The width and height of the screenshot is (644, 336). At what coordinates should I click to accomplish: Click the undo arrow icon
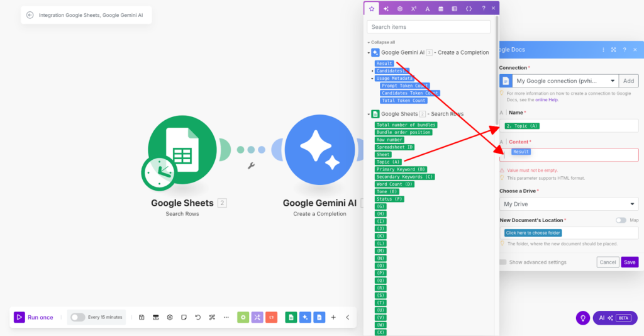click(x=198, y=317)
